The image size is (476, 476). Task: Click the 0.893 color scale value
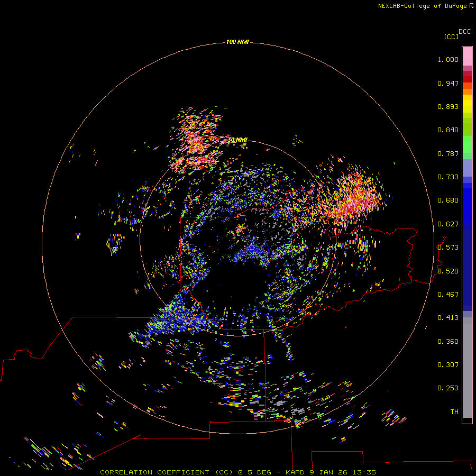pos(448,106)
